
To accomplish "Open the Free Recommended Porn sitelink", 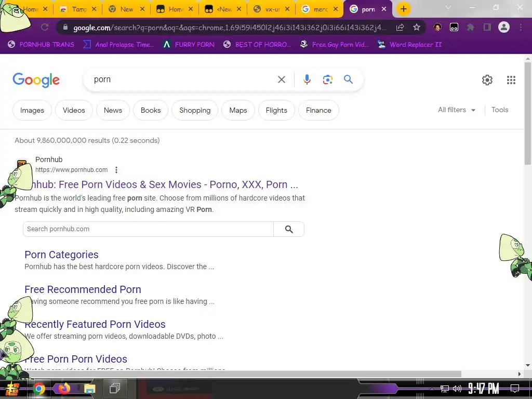I will [x=83, y=289].
